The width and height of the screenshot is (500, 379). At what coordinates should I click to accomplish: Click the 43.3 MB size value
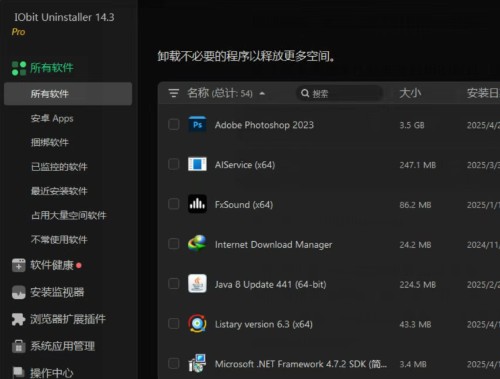(x=415, y=324)
